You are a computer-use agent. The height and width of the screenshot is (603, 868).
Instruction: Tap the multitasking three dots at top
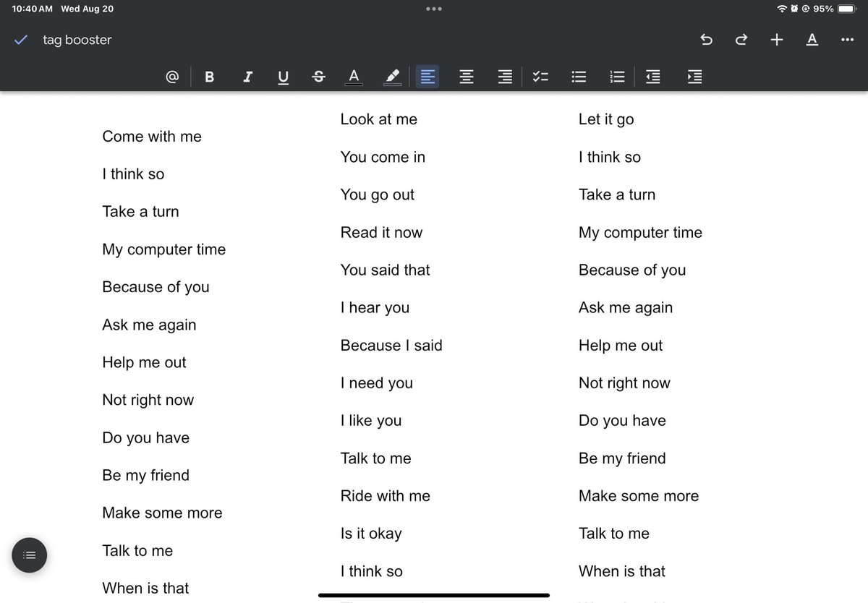point(434,9)
